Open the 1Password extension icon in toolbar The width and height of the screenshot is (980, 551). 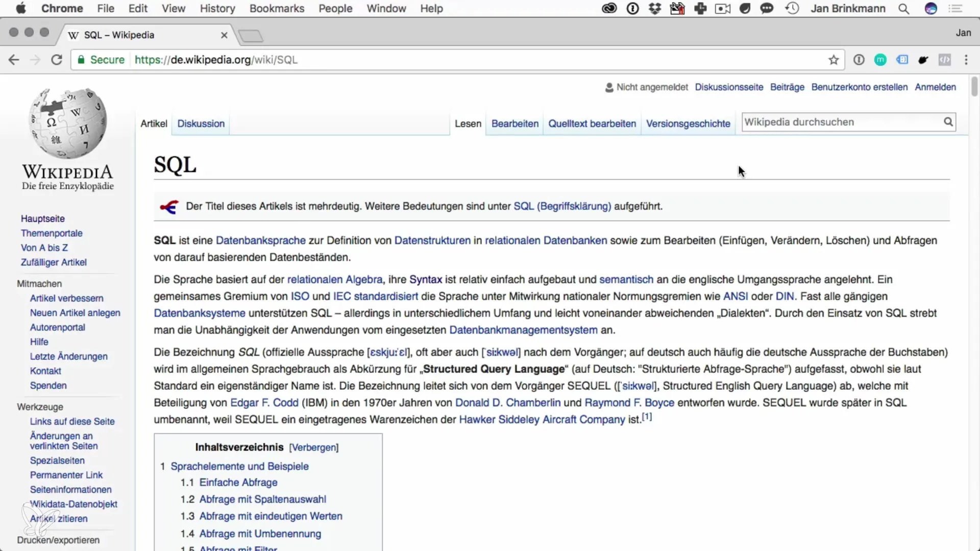pos(859,60)
